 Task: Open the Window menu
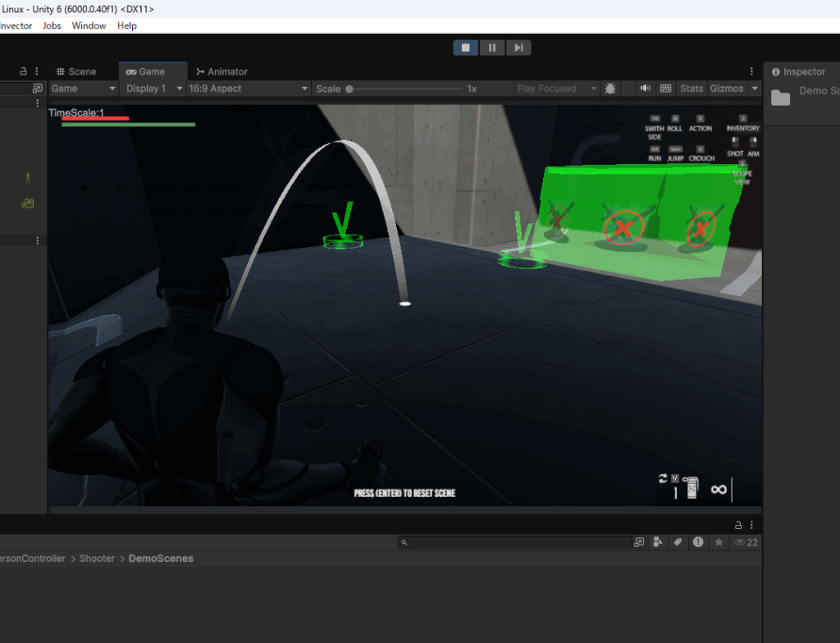point(89,25)
